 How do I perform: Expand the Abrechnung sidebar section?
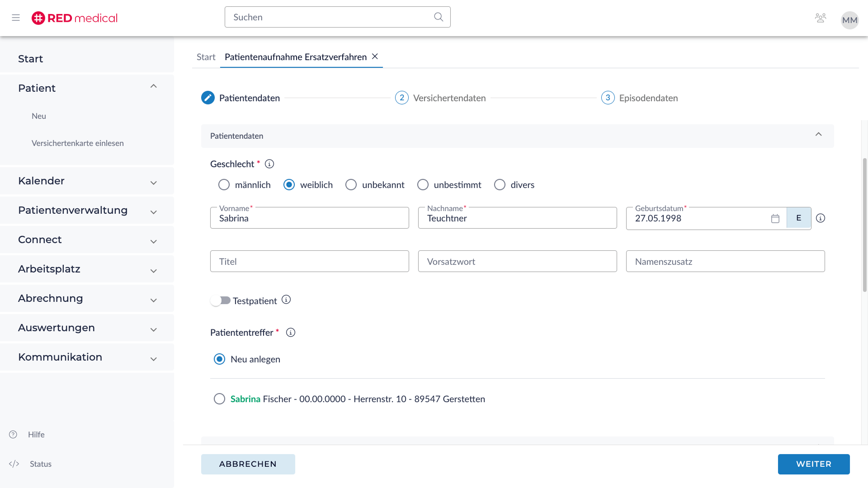[x=87, y=298]
